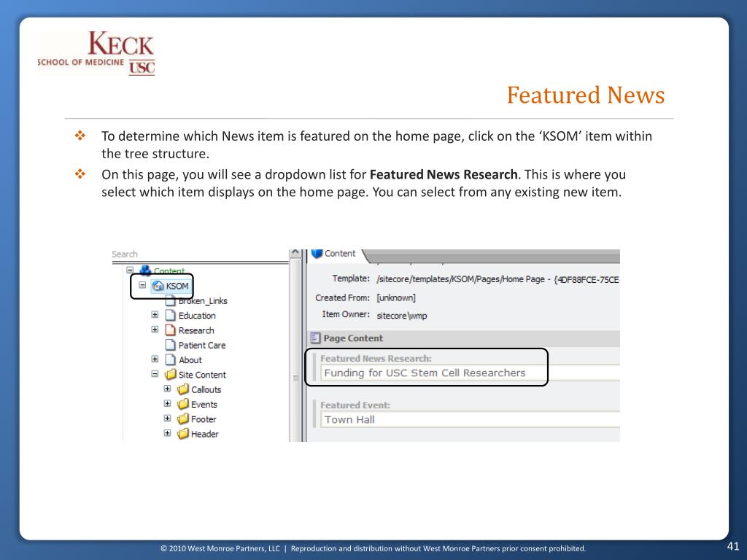Click the tree panel scroll up arrow

[295, 253]
